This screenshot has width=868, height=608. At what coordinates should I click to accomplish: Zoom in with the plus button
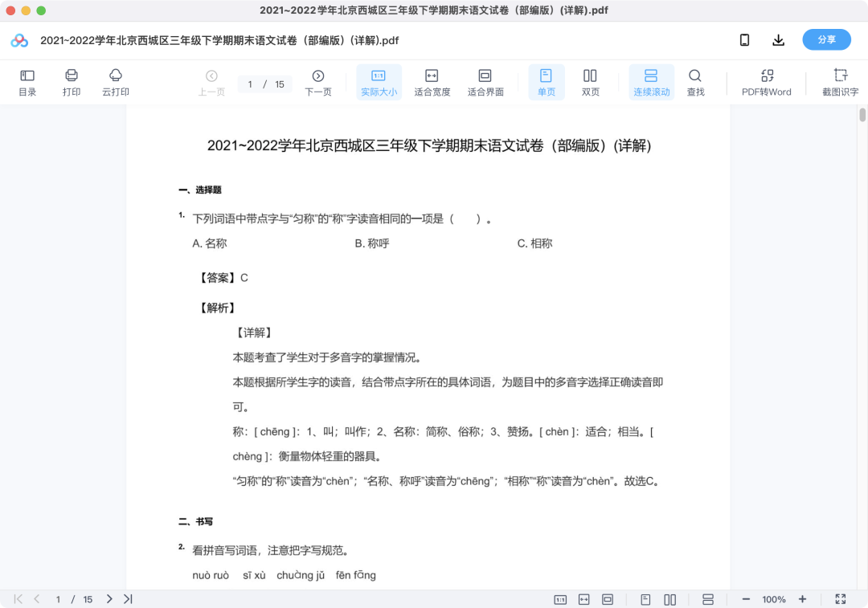tap(802, 599)
